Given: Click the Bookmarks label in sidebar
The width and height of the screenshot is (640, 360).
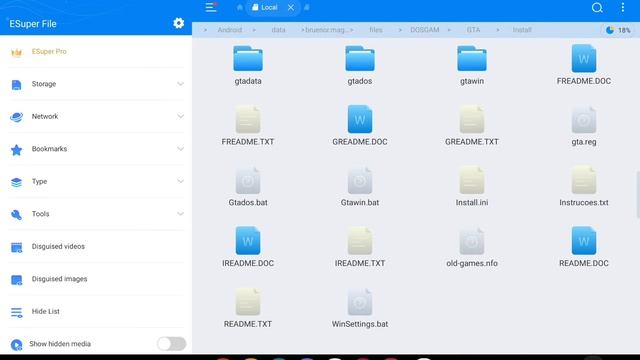Looking at the screenshot, I should (x=49, y=149).
